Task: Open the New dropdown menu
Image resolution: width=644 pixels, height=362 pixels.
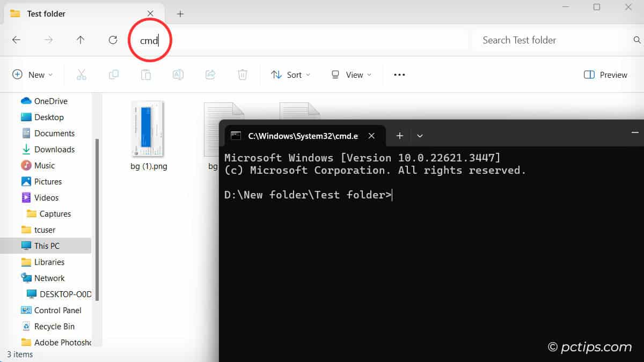Action: [33, 75]
